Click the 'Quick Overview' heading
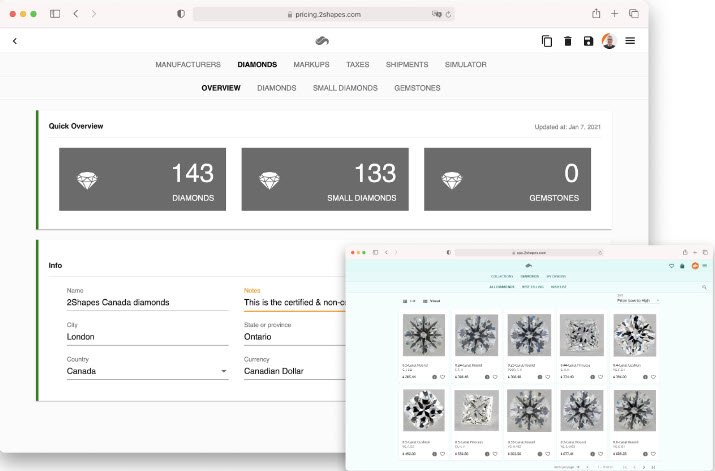Viewport: 715px width, 471px height. (76, 126)
